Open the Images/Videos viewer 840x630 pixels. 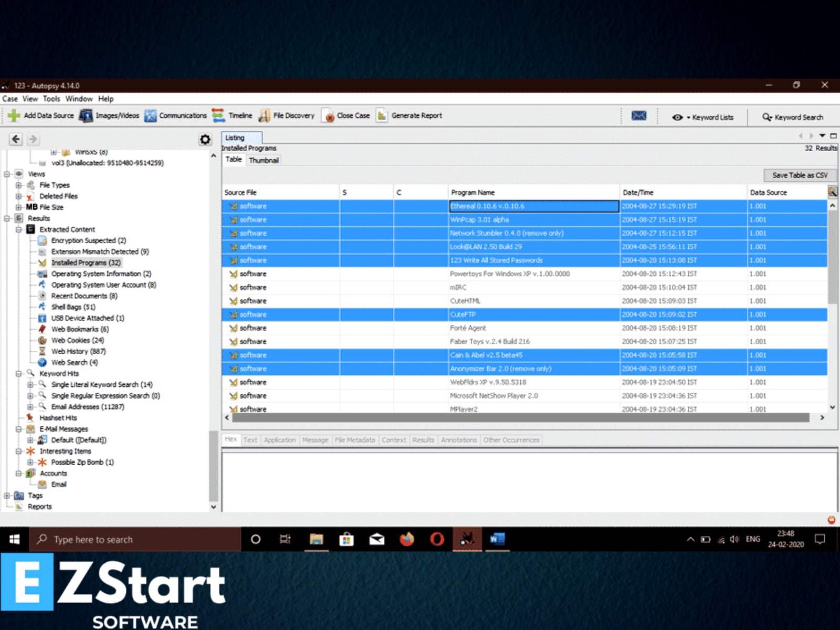[x=86, y=115]
